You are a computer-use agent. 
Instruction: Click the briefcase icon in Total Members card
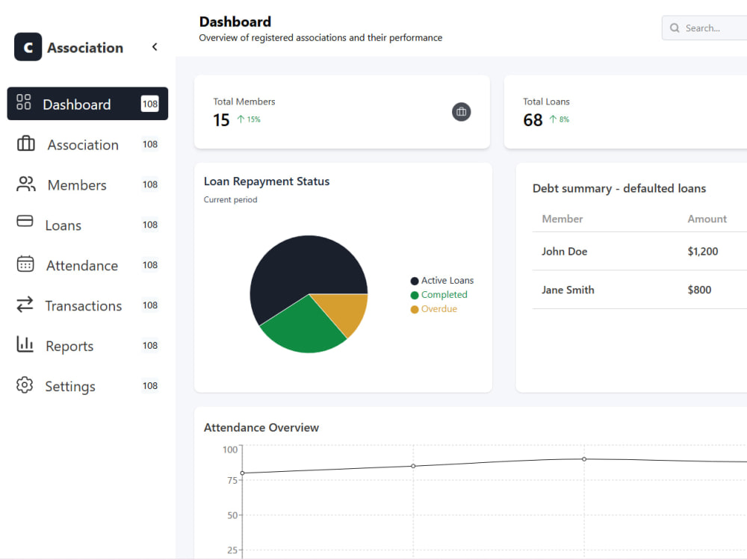pos(461,112)
